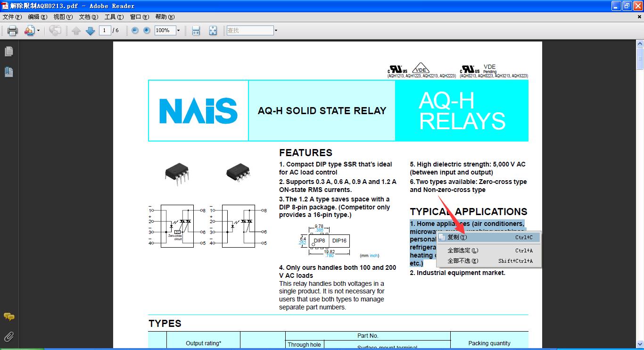This screenshot has width=644, height=350.
Task: Open the Bookmarks panel in sidebar
Action: (8, 72)
